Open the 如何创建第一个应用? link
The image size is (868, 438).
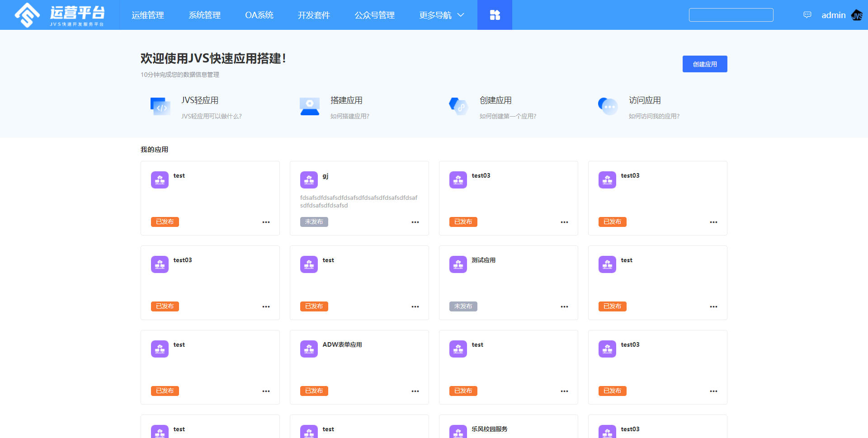(508, 116)
